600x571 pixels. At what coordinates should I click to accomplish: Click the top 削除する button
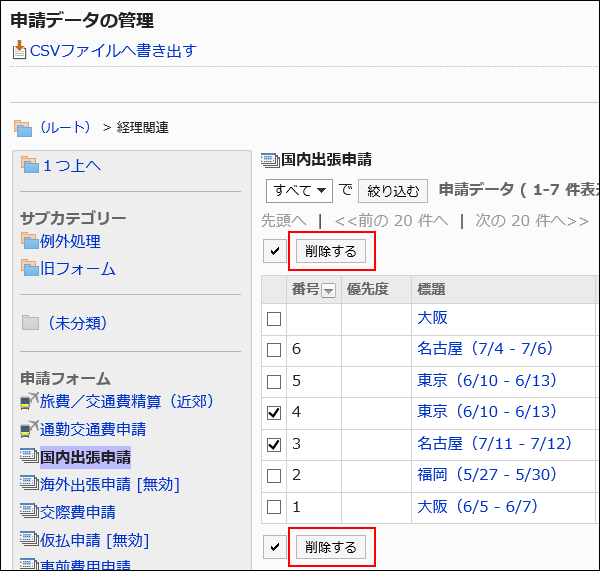(331, 251)
